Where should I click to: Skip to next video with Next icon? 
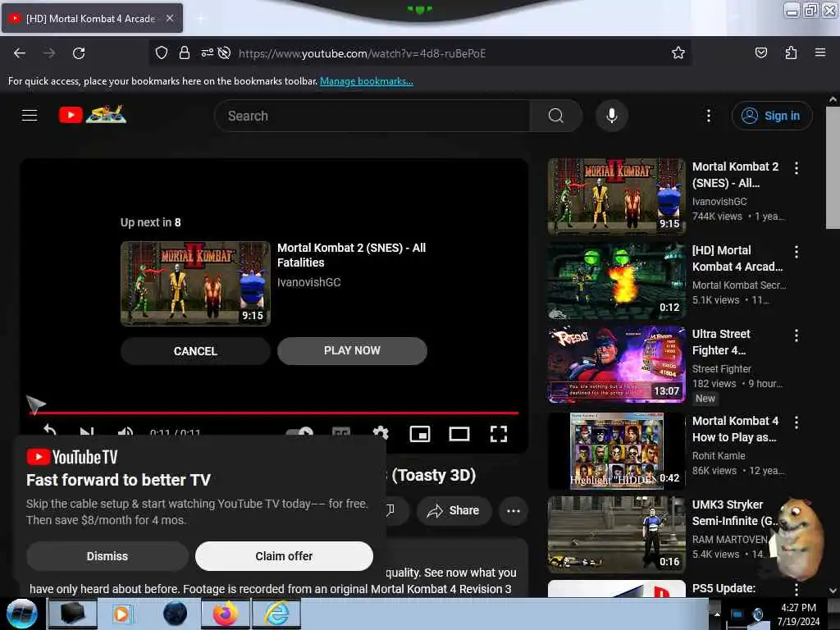[87, 432]
